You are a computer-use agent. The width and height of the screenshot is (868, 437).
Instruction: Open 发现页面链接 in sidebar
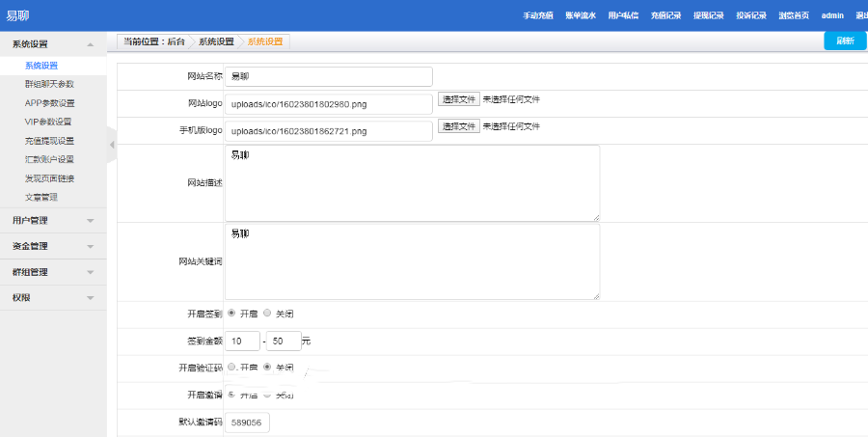pyautogui.click(x=49, y=178)
